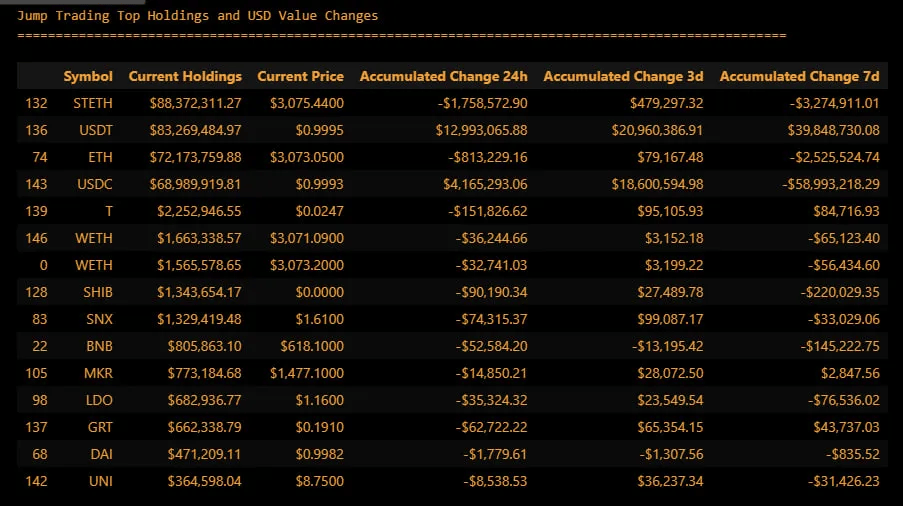Viewport: 903px width, 506px height.
Task: Click the Symbol column header
Action: (88, 76)
